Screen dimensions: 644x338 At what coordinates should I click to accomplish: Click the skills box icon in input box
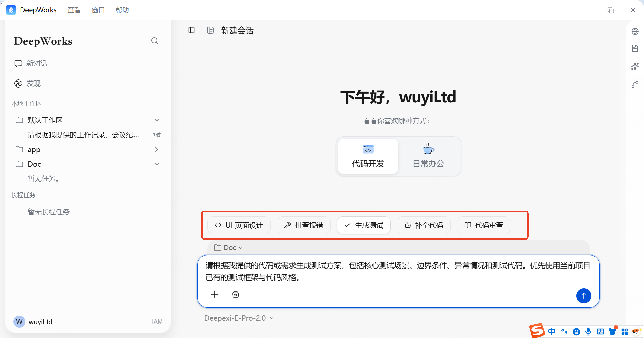point(236,294)
